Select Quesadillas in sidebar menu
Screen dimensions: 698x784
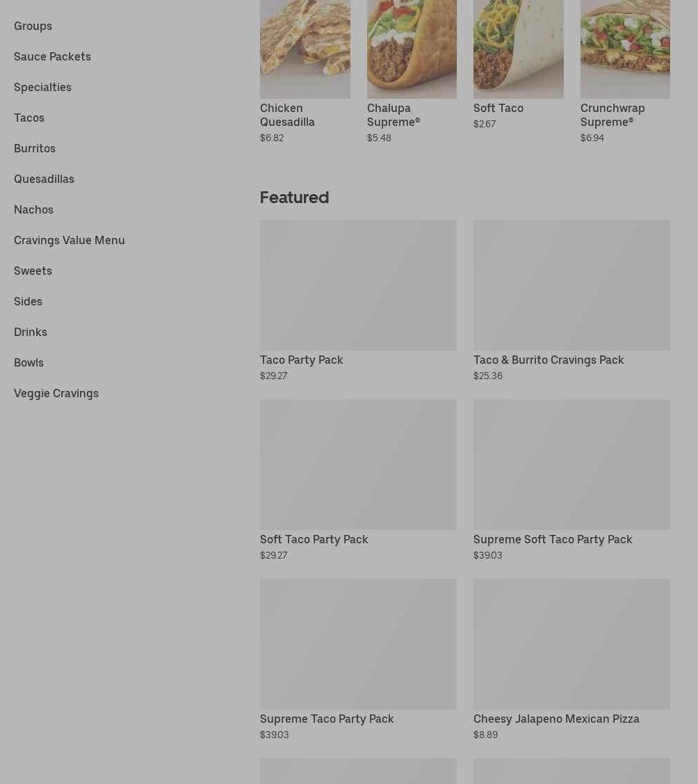click(x=44, y=179)
